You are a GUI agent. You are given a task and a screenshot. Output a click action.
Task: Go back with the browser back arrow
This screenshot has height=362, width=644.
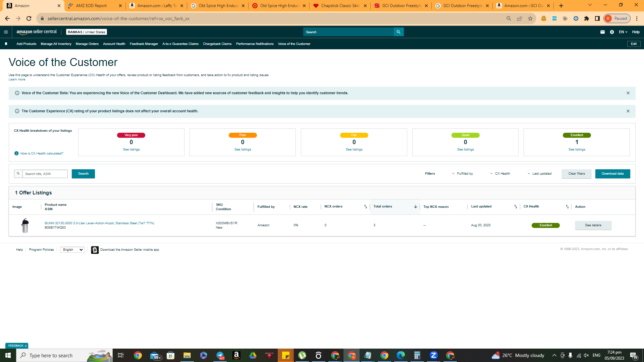[x=7, y=18]
